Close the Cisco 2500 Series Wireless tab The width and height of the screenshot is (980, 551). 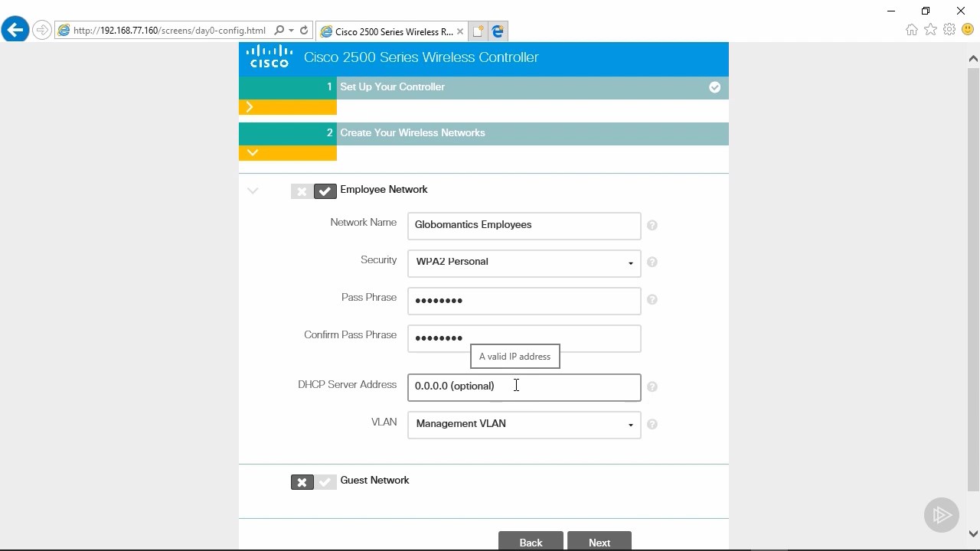pyautogui.click(x=460, y=31)
